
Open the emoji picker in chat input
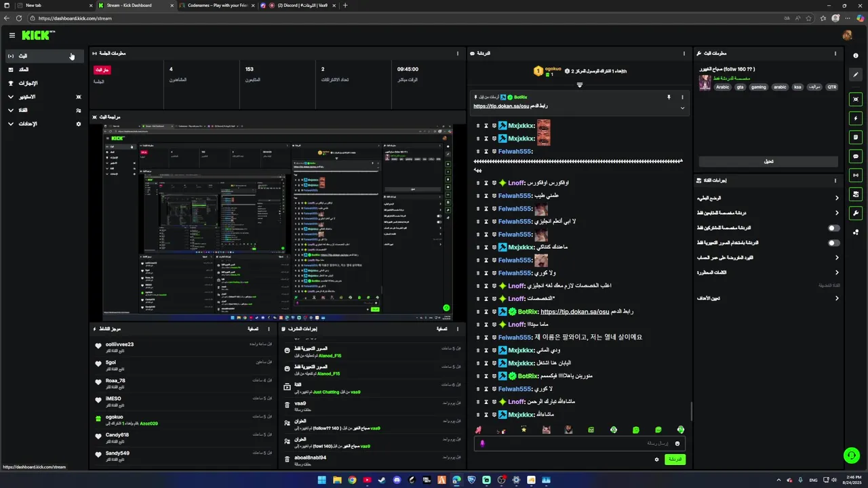[x=677, y=443]
